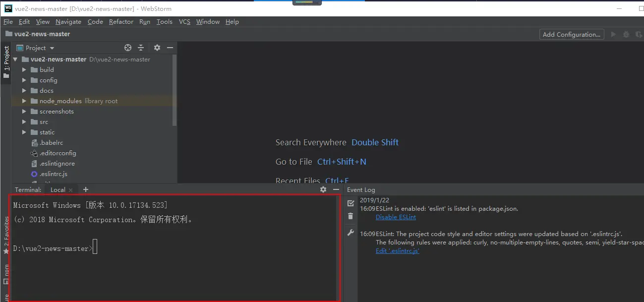
Task: Click Mark all as read checkmark icon
Action: point(351,203)
